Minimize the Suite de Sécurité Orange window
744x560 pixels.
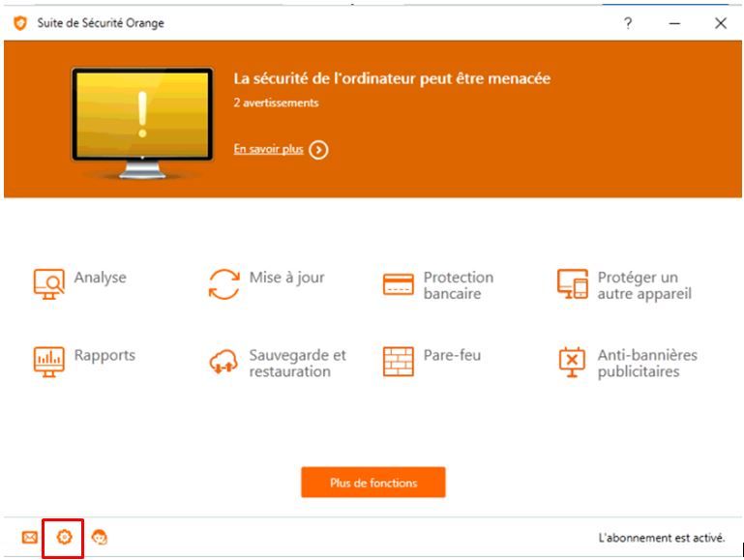click(x=674, y=23)
